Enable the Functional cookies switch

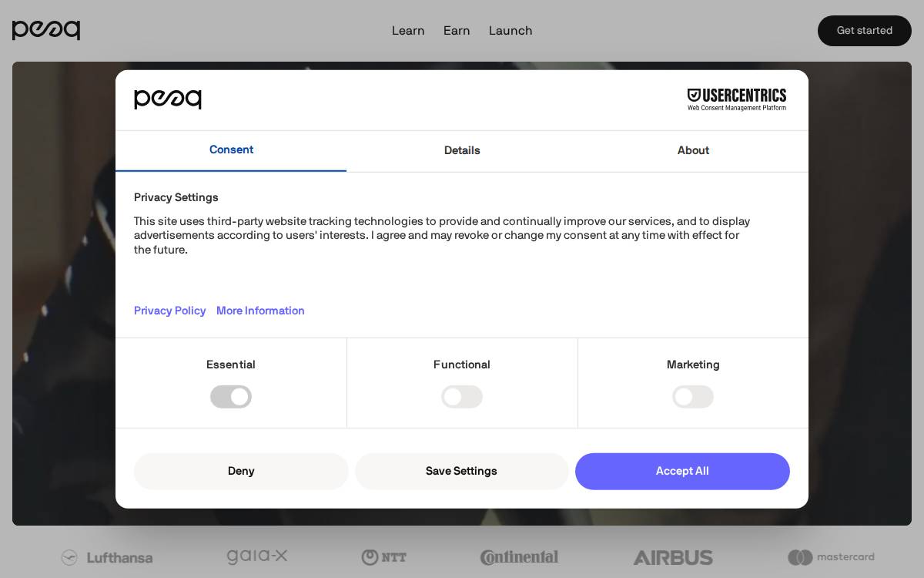click(462, 397)
